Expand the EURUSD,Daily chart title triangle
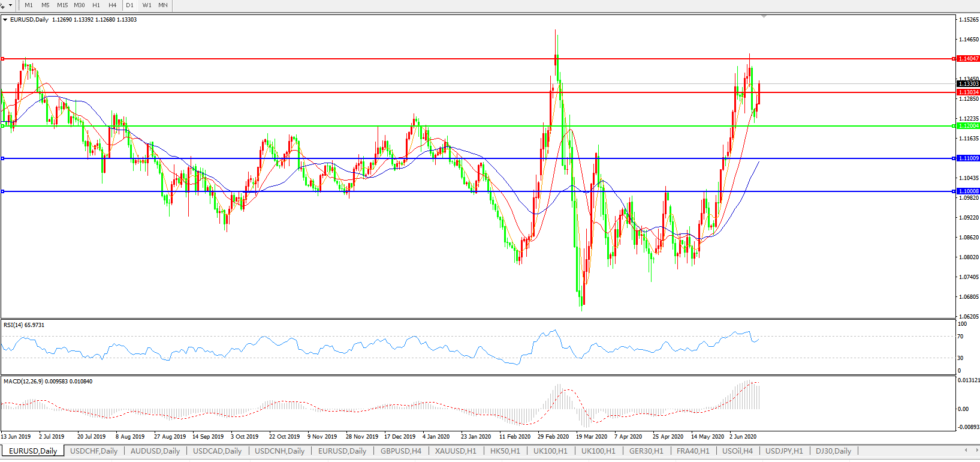The image size is (980, 462). (5, 20)
